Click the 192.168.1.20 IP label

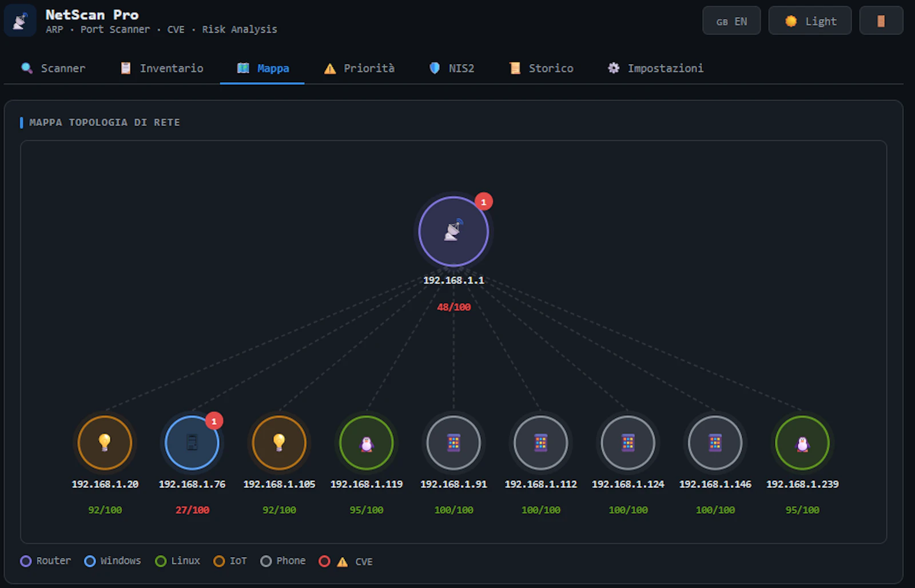[105, 484]
